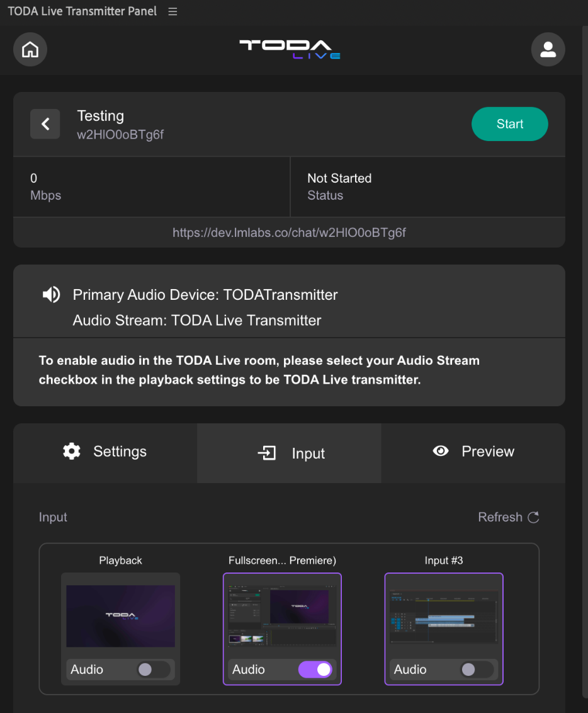Image resolution: width=588 pixels, height=713 pixels.
Task: Click the TODA Live Transmitter Panel title
Action: click(x=82, y=11)
